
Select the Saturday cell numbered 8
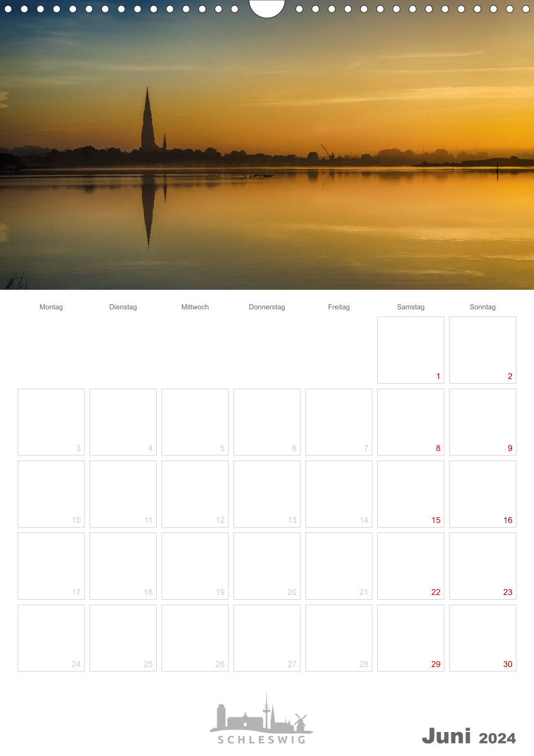pos(411,422)
